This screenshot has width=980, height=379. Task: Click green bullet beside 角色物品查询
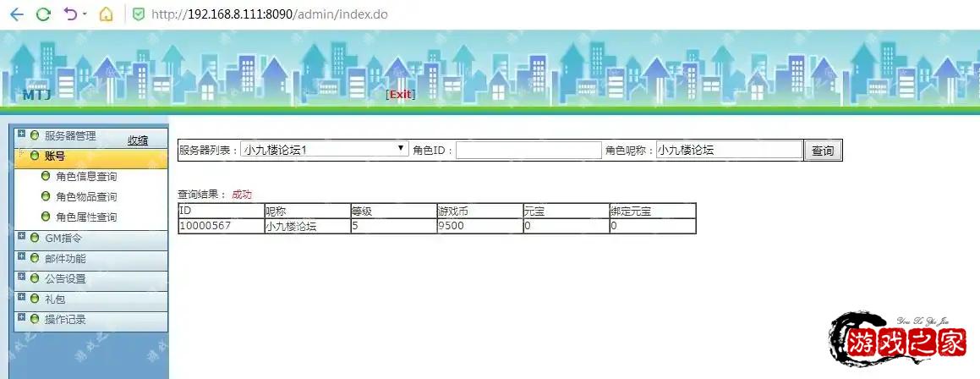tap(46, 197)
